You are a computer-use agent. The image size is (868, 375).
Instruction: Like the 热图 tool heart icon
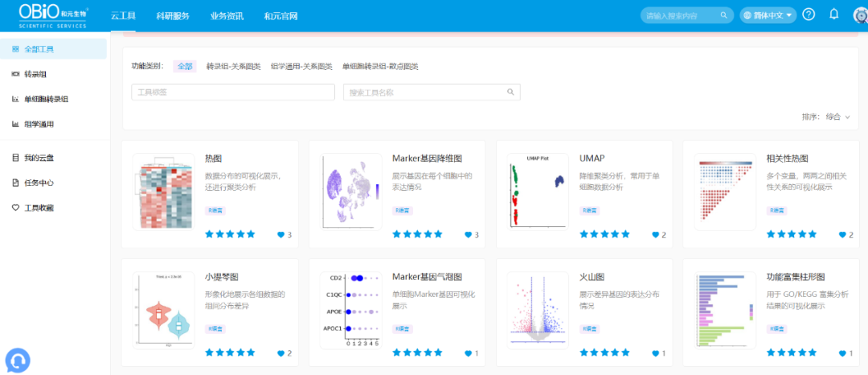point(280,235)
